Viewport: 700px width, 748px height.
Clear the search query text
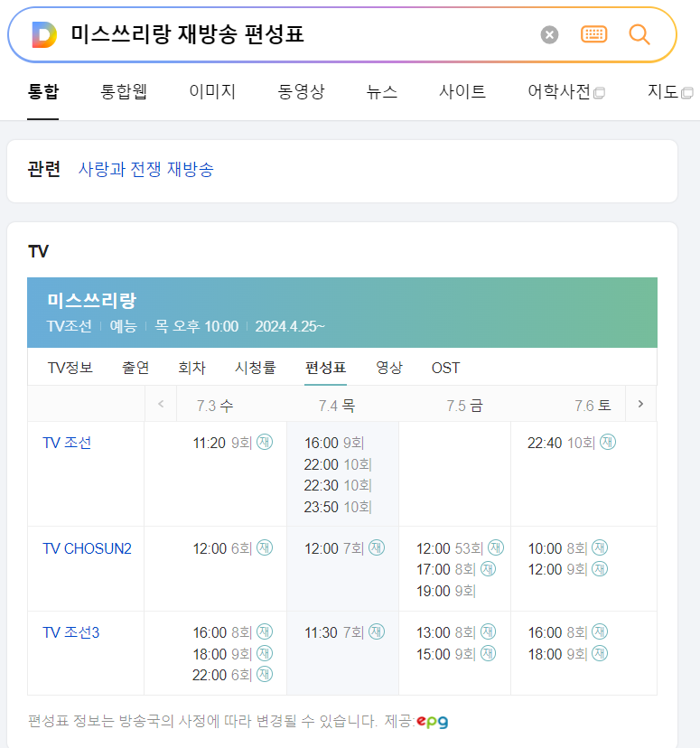tap(549, 35)
